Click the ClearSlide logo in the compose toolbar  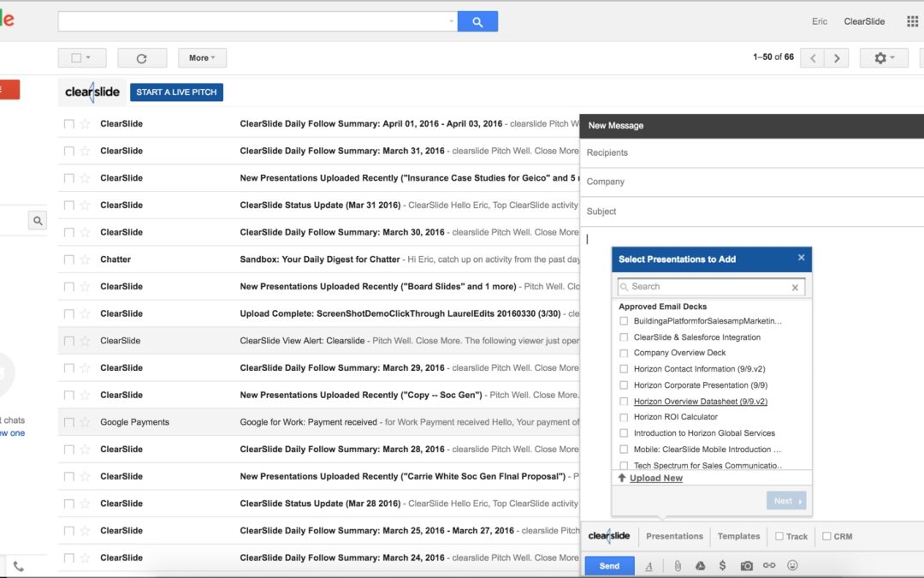pos(609,535)
